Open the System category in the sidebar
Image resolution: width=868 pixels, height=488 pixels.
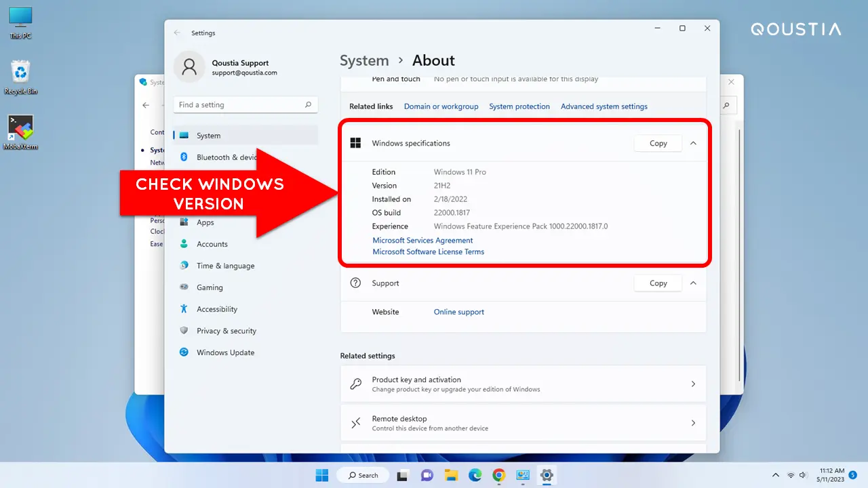click(245, 136)
